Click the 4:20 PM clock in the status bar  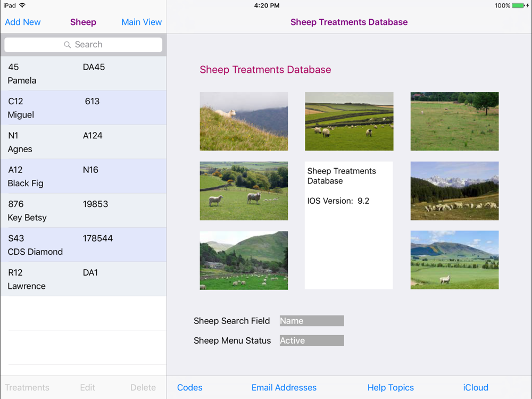click(x=267, y=5)
